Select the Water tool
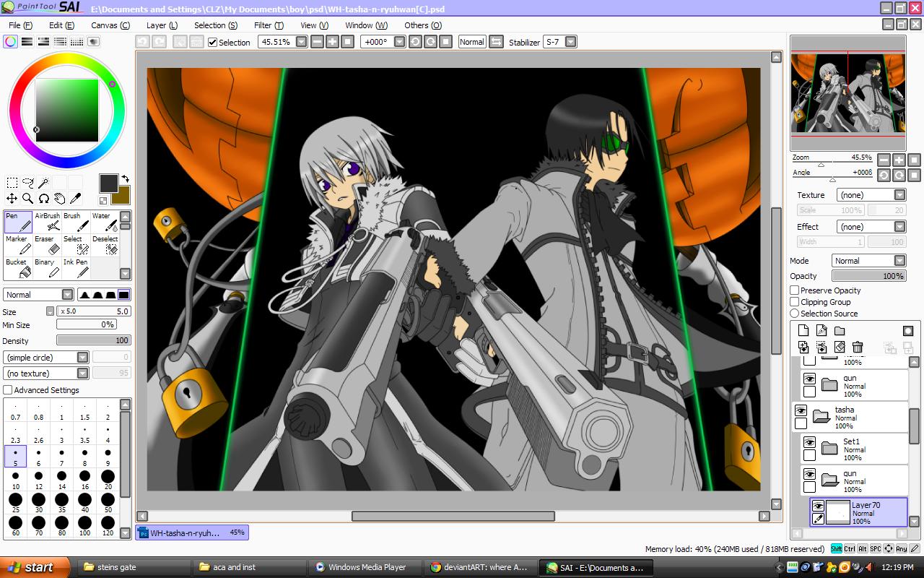 pyautogui.click(x=105, y=222)
